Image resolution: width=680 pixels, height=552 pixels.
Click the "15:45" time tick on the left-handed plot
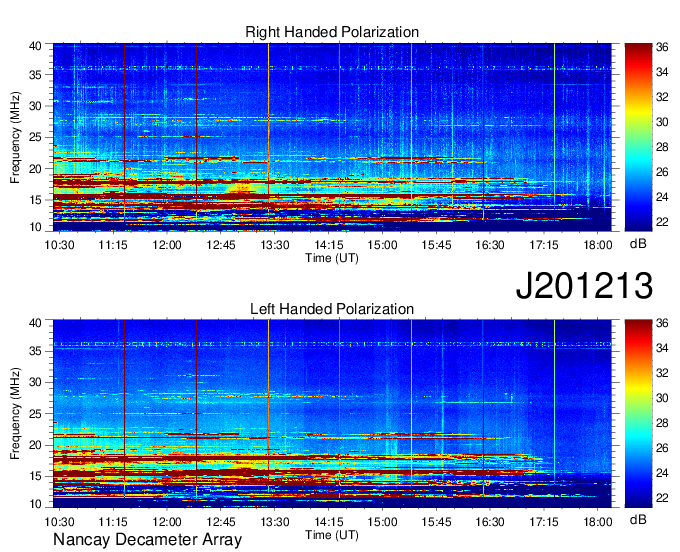[436, 522]
